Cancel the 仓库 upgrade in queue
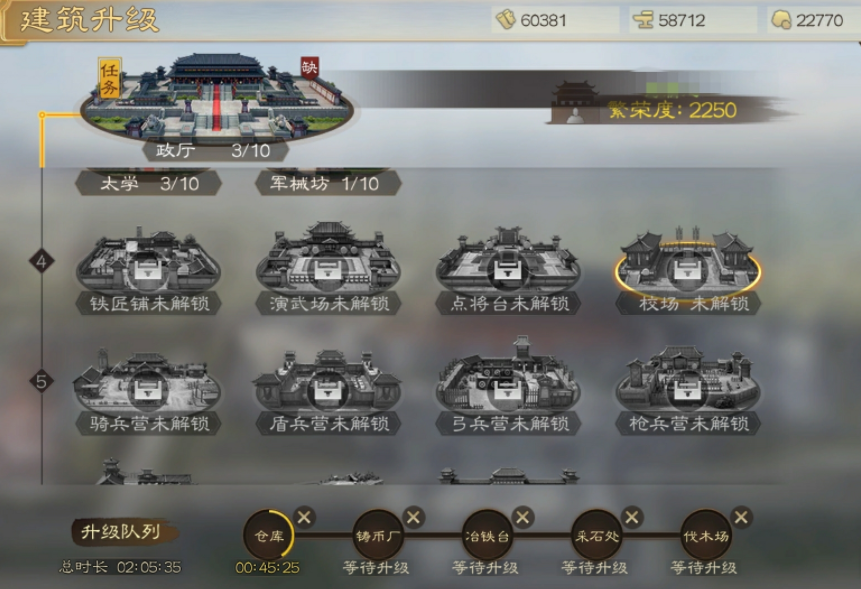861x589 pixels. pyautogui.click(x=304, y=517)
